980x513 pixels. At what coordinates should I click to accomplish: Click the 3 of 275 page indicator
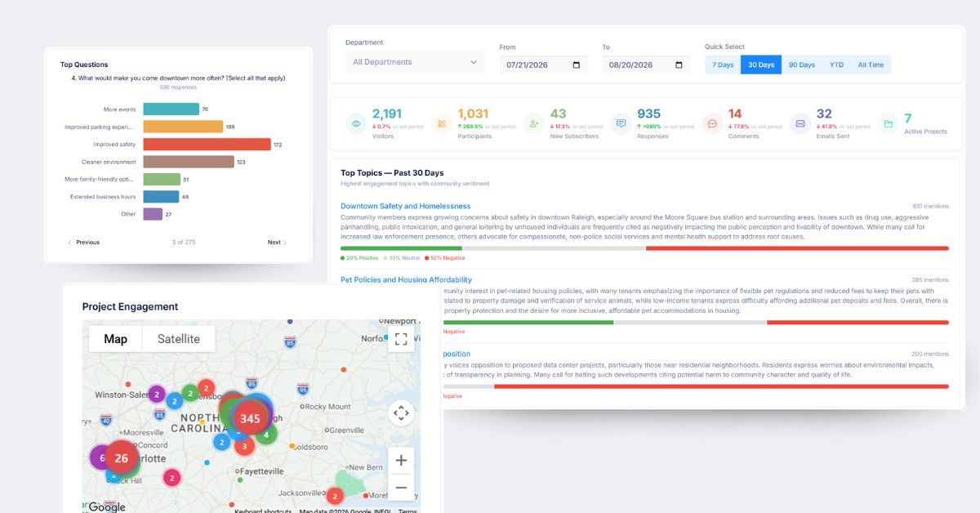(184, 243)
